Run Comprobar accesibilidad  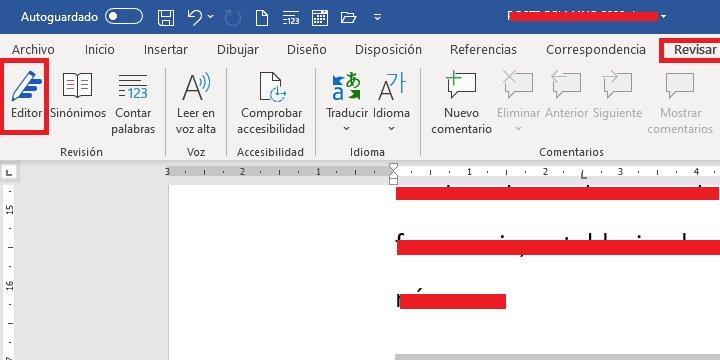(271, 103)
